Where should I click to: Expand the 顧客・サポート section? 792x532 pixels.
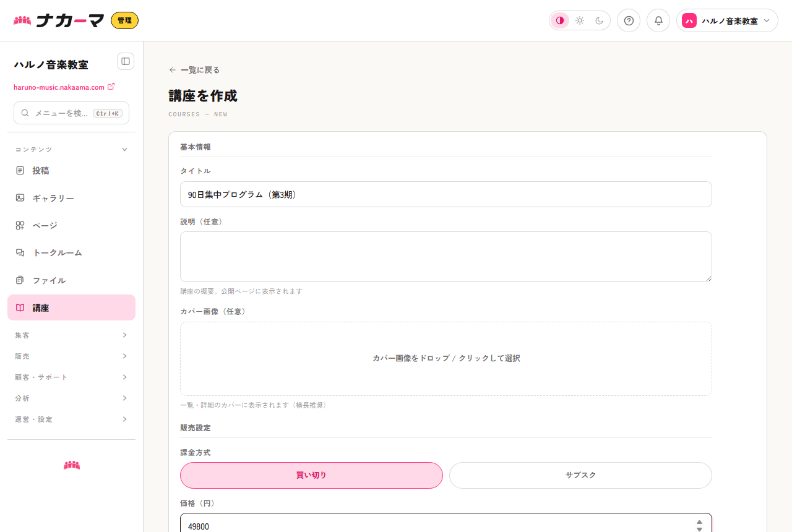point(71,377)
